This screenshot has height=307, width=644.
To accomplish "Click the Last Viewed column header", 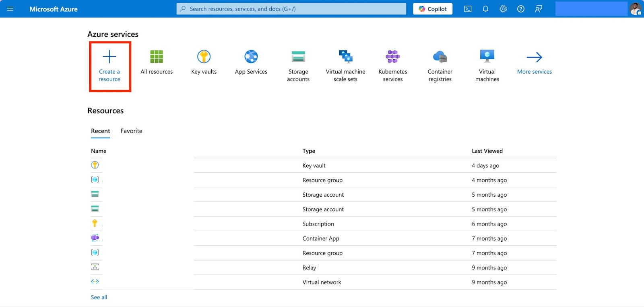I will (x=487, y=151).
